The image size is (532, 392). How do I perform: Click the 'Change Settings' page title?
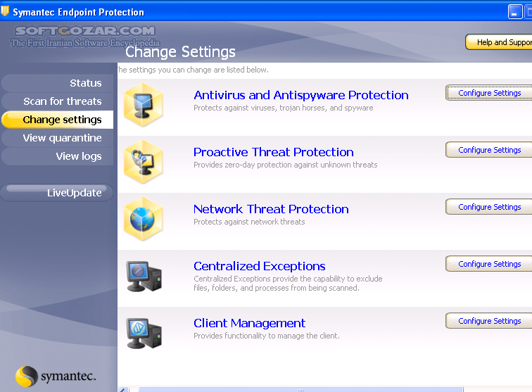pos(180,52)
